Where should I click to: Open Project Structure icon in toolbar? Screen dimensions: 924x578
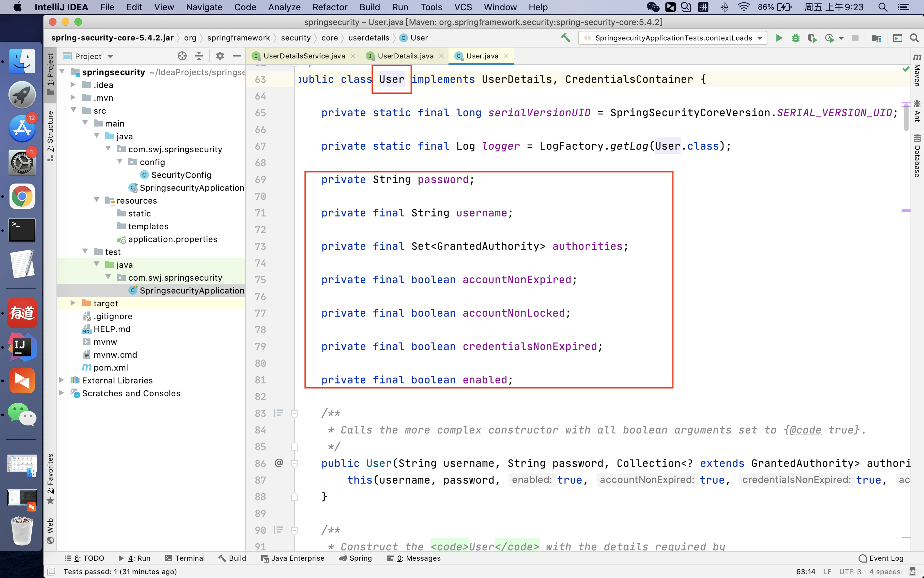click(x=876, y=38)
